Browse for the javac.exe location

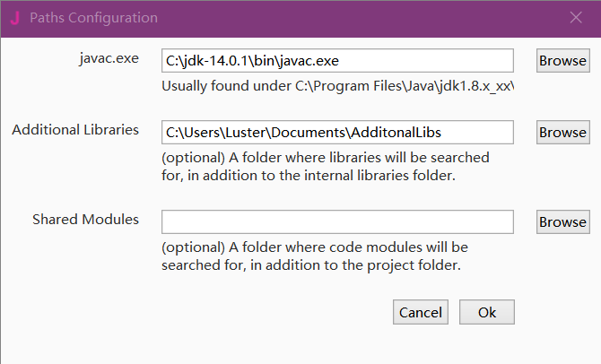coord(562,61)
